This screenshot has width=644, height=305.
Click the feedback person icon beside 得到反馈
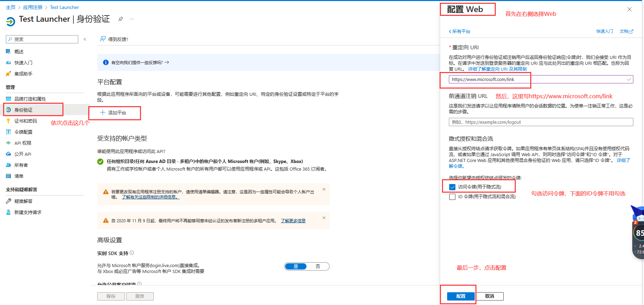click(103, 39)
